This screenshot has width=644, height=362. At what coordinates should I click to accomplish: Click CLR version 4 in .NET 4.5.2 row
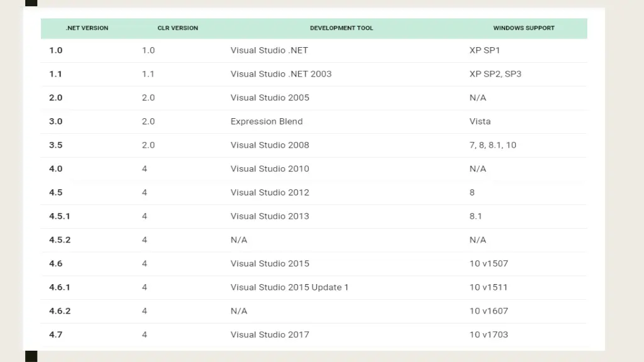145,240
